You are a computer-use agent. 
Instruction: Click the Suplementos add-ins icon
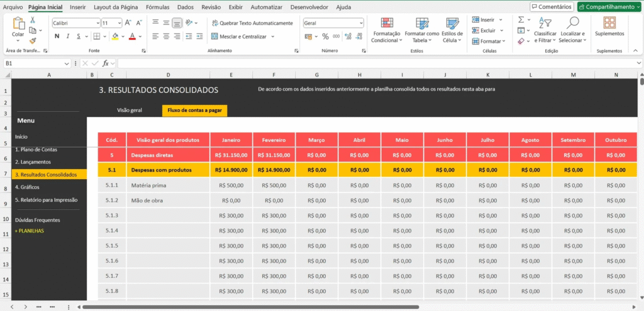point(609,23)
